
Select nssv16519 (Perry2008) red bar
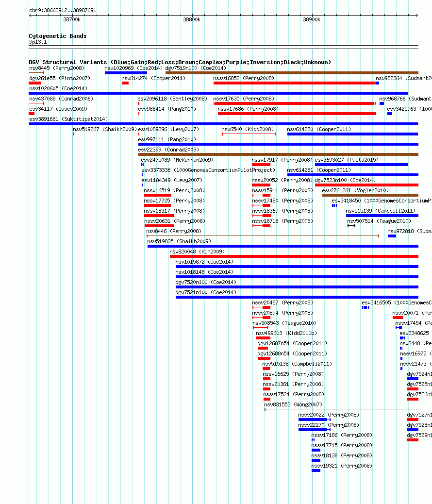tap(158, 195)
